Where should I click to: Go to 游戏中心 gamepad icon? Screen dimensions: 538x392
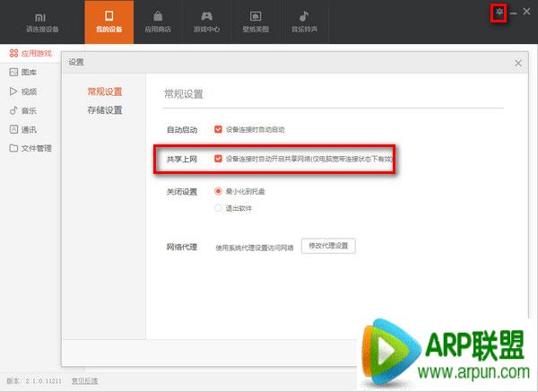click(x=206, y=22)
